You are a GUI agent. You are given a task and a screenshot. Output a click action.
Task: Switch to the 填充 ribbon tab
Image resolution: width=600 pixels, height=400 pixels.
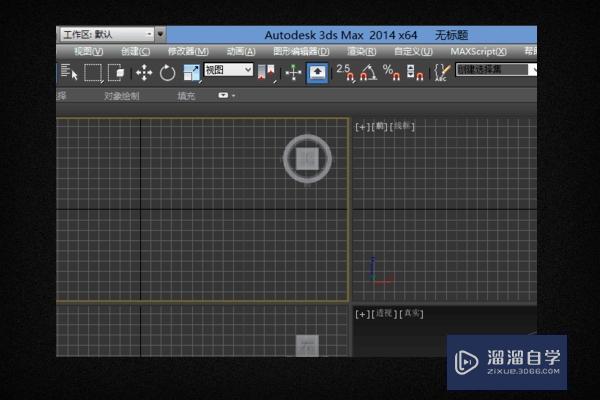[186, 96]
